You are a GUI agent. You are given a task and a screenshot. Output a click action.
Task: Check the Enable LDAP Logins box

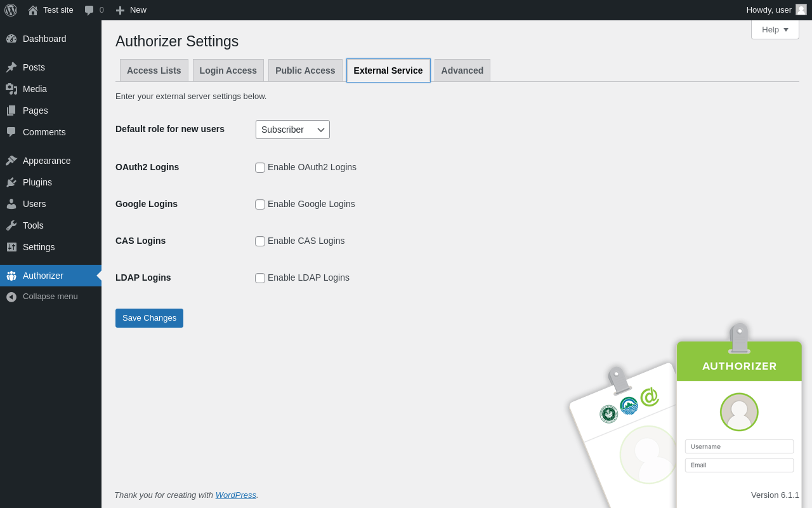(260, 278)
